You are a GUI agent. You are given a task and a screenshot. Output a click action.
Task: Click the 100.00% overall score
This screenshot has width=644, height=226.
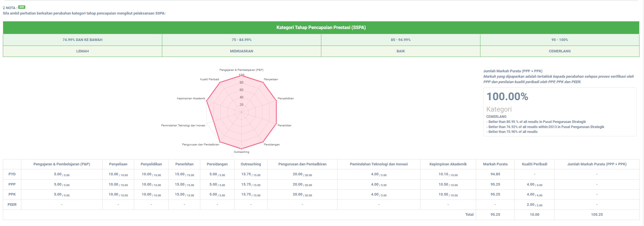[507, 97]
